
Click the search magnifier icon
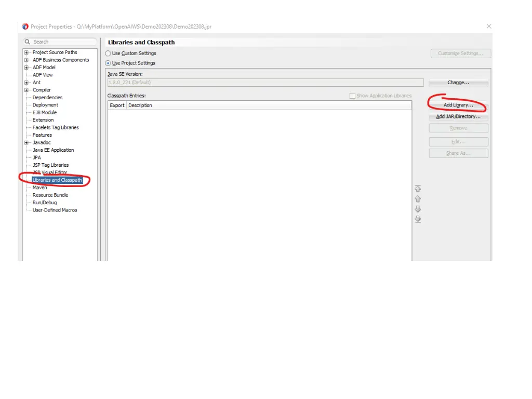(28, 42)
